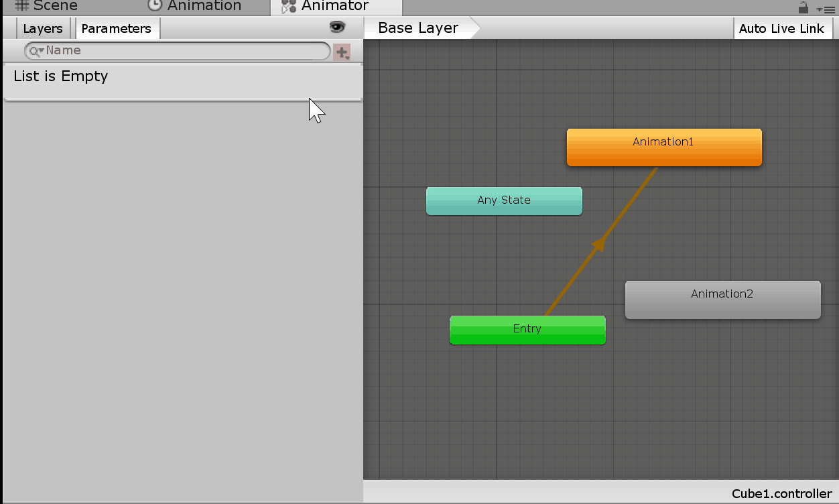This screenshot has width=839, height=504.
Task: Show the Parameters list
Action: [x=117, y=29]
